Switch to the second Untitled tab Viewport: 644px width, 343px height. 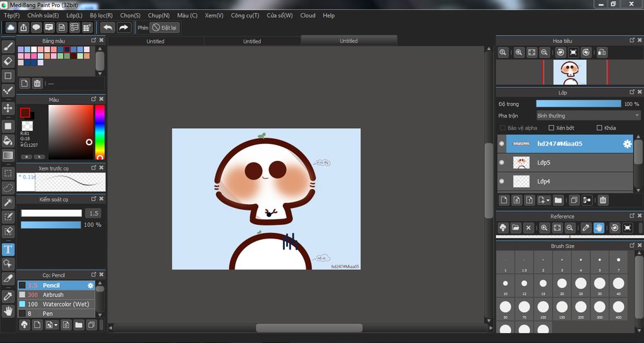click(x=252, y=41)
